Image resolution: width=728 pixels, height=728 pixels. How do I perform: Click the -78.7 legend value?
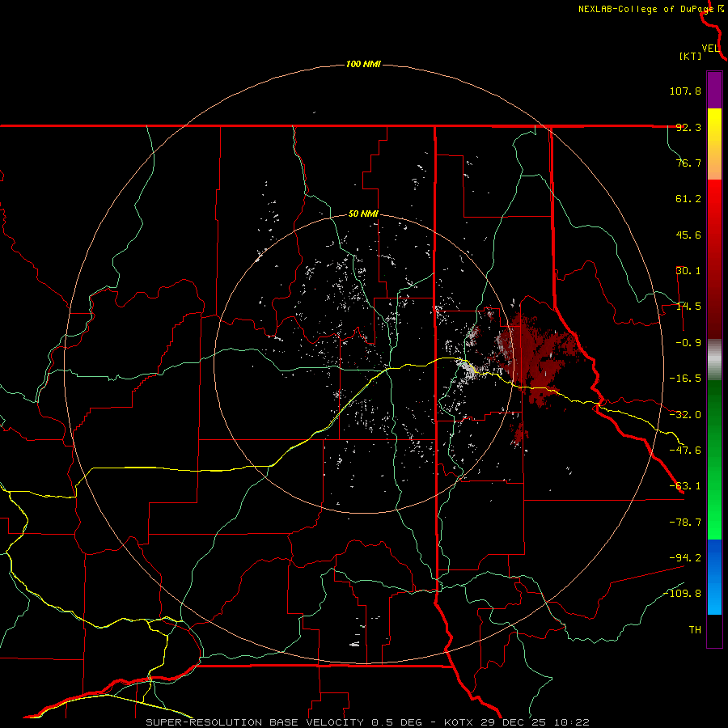(685, 523)
